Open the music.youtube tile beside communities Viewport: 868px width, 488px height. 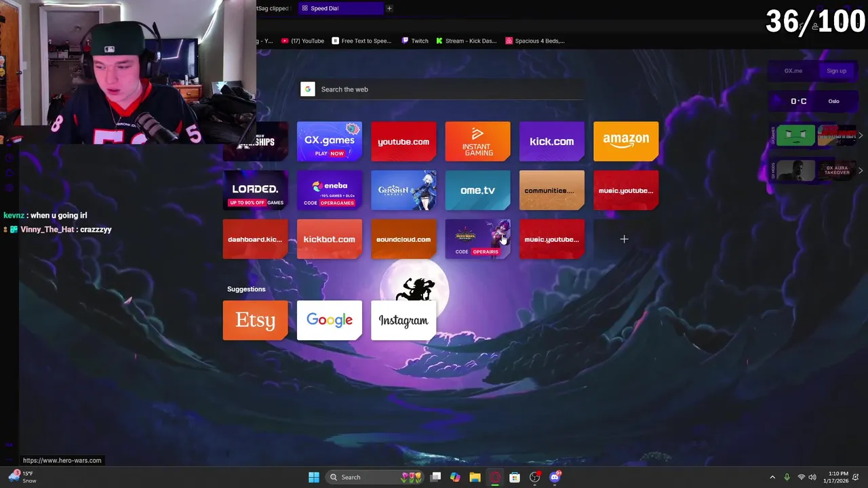[625, 190]
